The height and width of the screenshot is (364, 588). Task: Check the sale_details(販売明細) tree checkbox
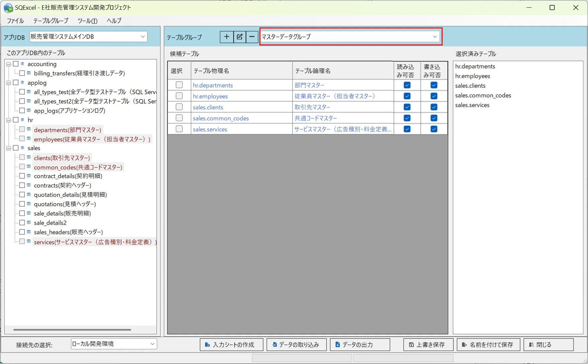[x=22, y=213]
